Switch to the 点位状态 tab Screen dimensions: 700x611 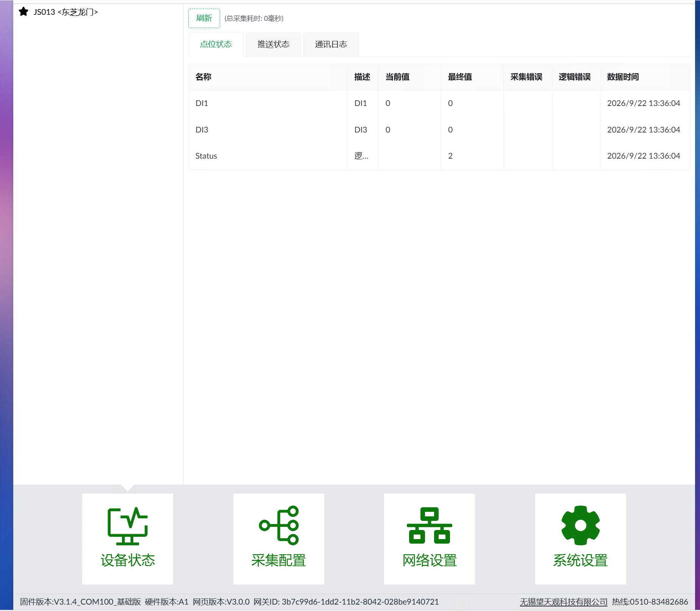coord(216,44)
